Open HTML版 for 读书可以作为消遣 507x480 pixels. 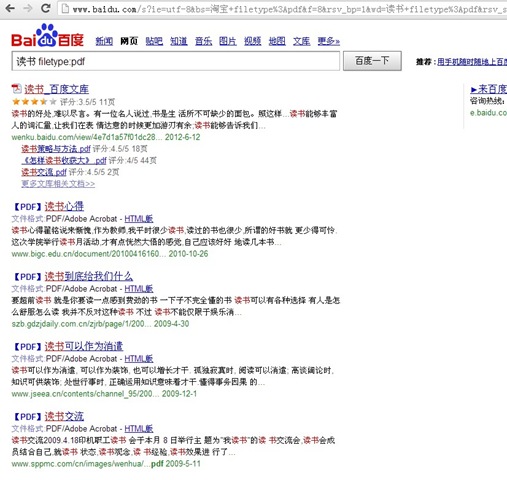tap(139, 359)
